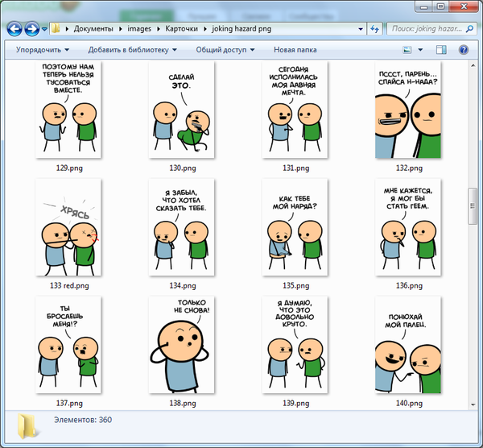483x448 pixels.
Task: Expand the arrow before 'Документы' in address bar
Action: click(67, 29)
